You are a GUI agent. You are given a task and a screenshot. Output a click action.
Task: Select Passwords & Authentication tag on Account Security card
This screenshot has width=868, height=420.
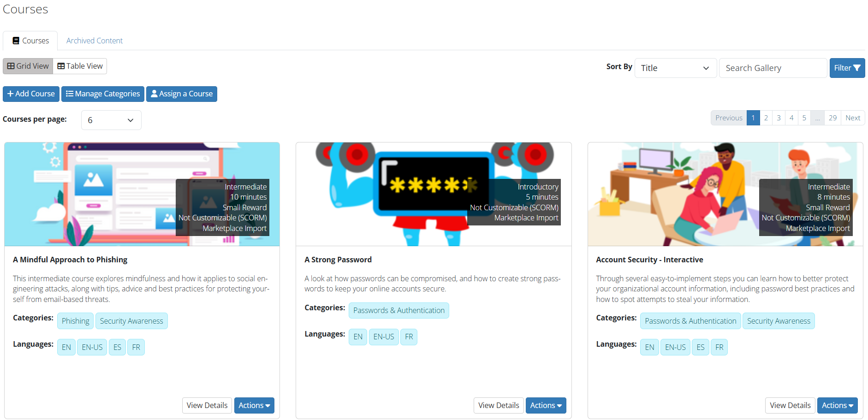(690, 321)
